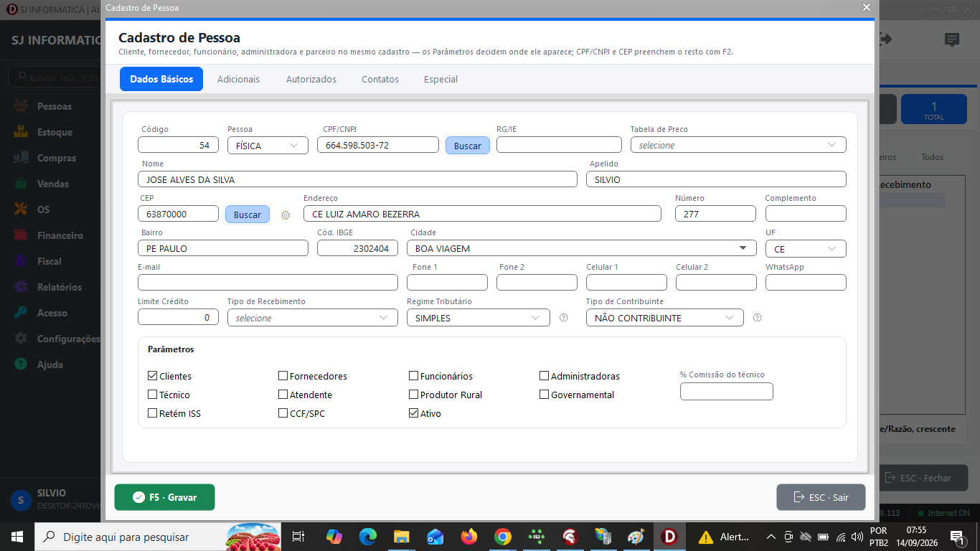This screenshot has width=980, height=551.
Task: Exit form with ESC Sair button
Action: pos(821,497)
